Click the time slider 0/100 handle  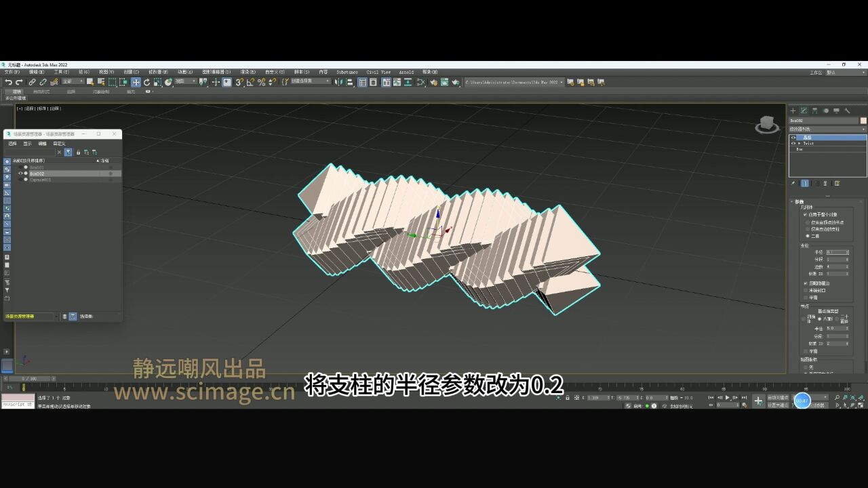28,378
